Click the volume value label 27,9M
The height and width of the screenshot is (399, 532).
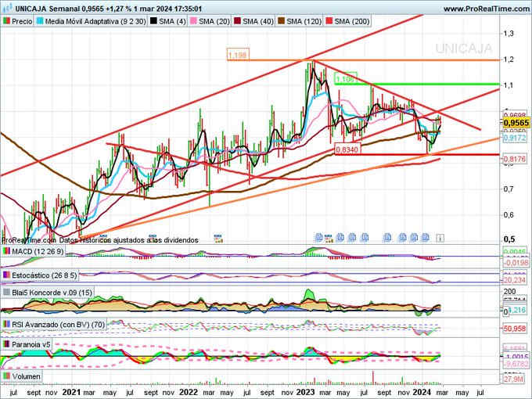pyautogui.click(x=513, y=379)
